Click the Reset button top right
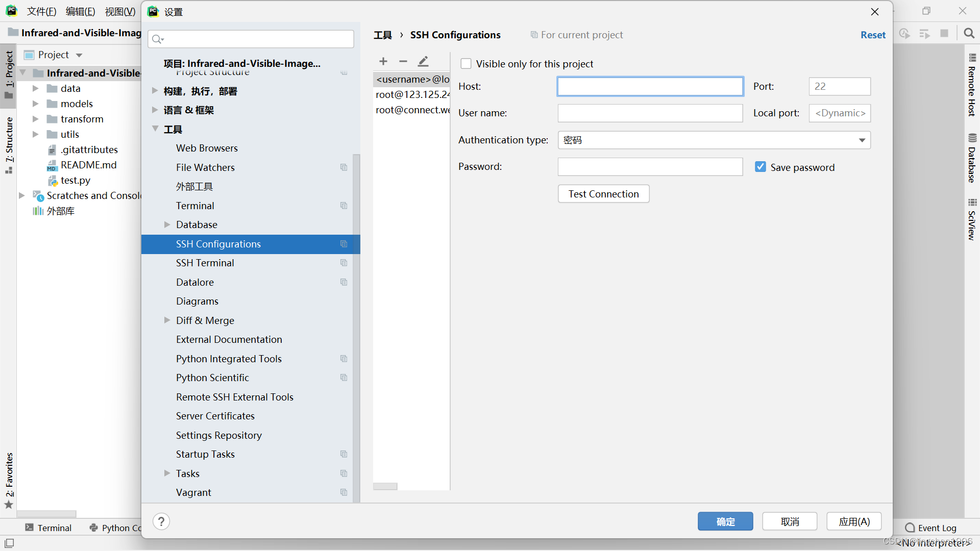 click(x=872, y=34)
